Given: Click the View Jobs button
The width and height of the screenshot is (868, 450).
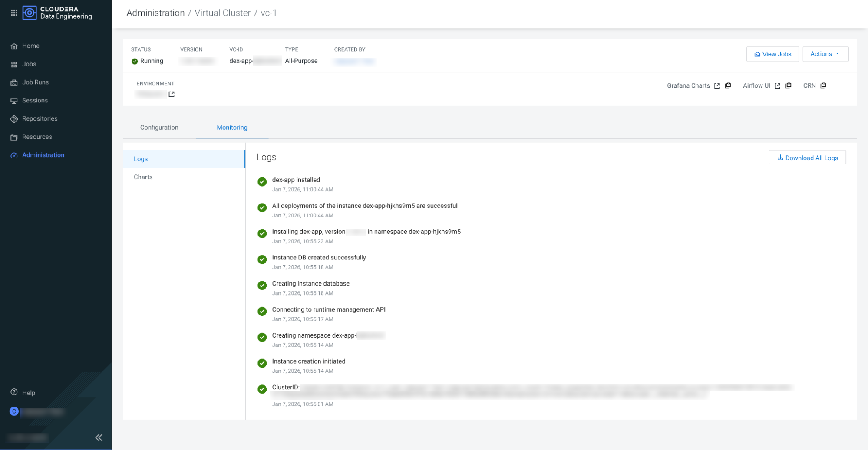Looking at the screenshot, I should [772, 54].
